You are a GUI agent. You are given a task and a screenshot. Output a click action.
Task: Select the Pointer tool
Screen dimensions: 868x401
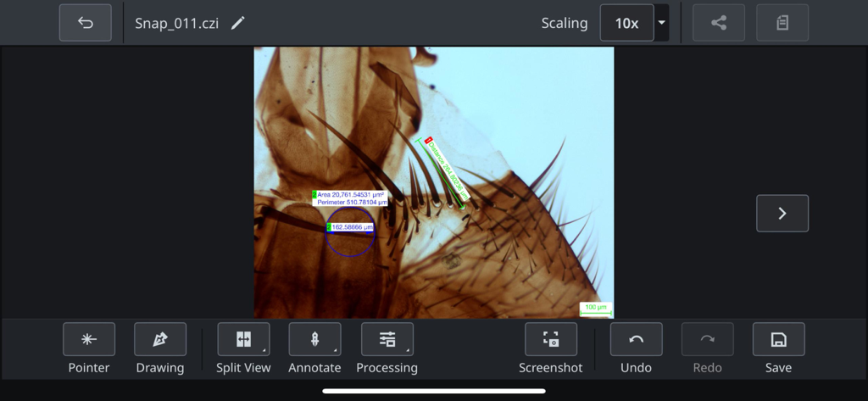coord(89,339)
